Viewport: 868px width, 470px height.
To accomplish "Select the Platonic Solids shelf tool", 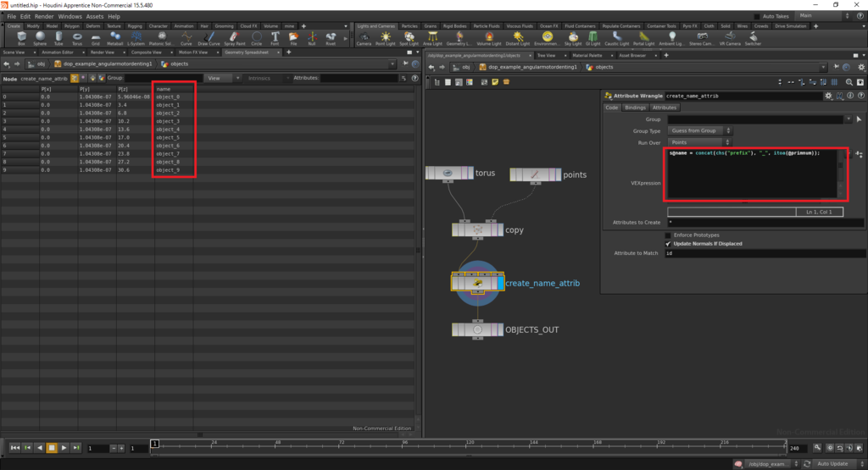I will coord(161,38).
